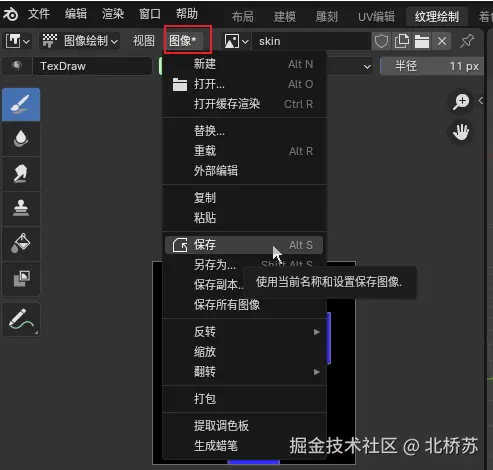Switch to the 建模 workspace tab
The width and height of the screenshot is (493, 470).
click(x=285, y=17)
